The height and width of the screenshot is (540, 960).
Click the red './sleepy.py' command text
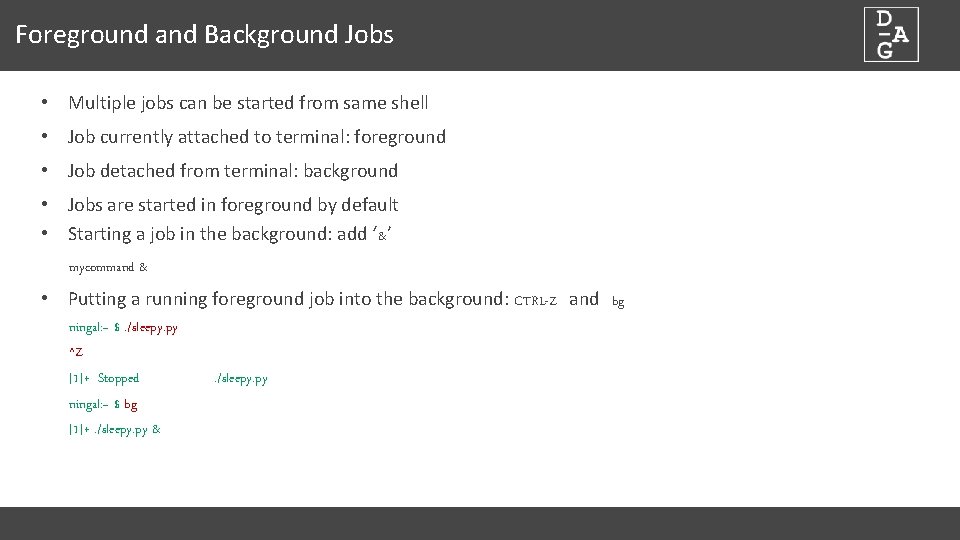tap(151, 328)
